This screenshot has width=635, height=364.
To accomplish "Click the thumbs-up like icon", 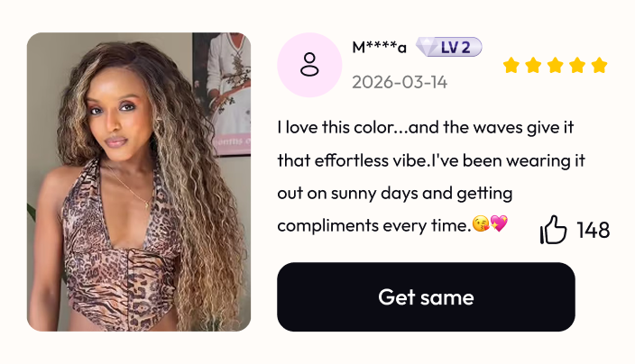I will coord(553,230).
